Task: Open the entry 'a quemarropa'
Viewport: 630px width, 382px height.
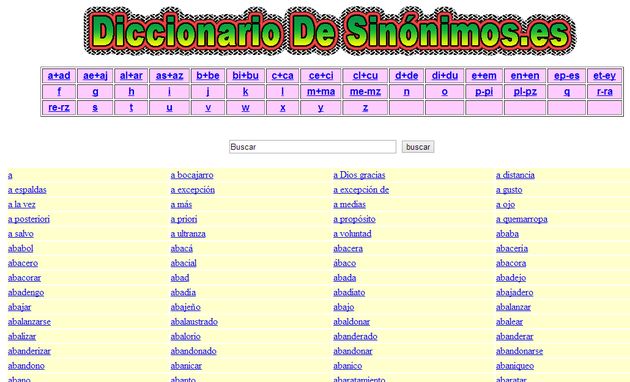Action: [x=522, y=219]
